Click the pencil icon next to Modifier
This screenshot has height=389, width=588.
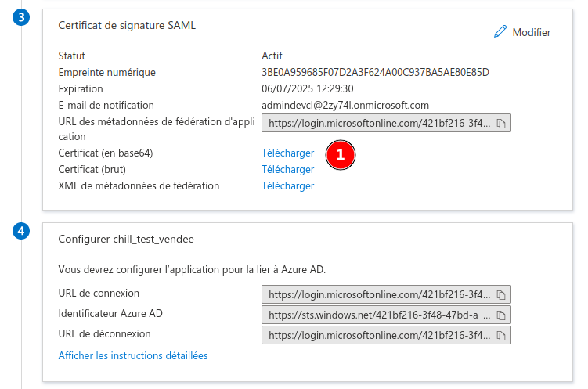click(500, 32)
